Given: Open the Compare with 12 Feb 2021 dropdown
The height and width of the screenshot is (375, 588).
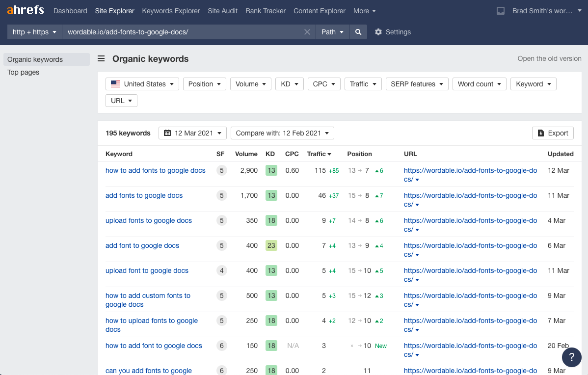Looking at the screenshot, I should (282, 133).
